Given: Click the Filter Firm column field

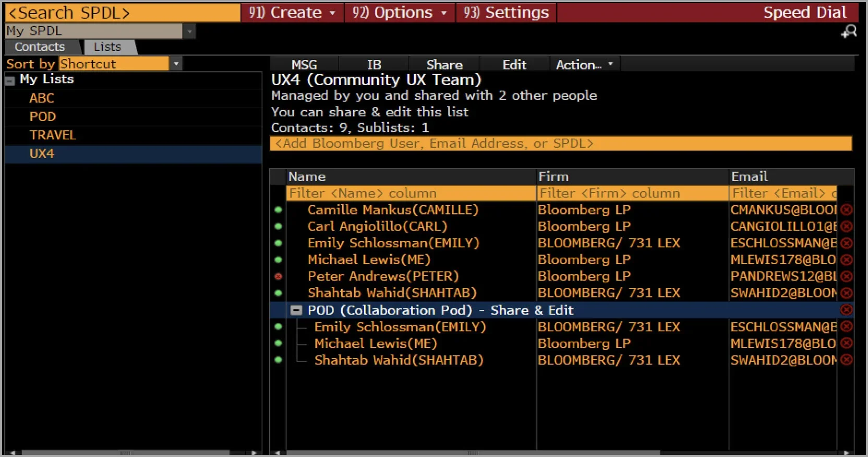Looking at the screenshot, I should pyautogui.click(x=633, y=194).
